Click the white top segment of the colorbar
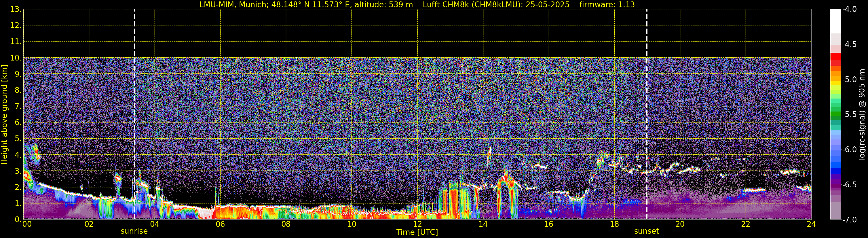 coord(835,21)
